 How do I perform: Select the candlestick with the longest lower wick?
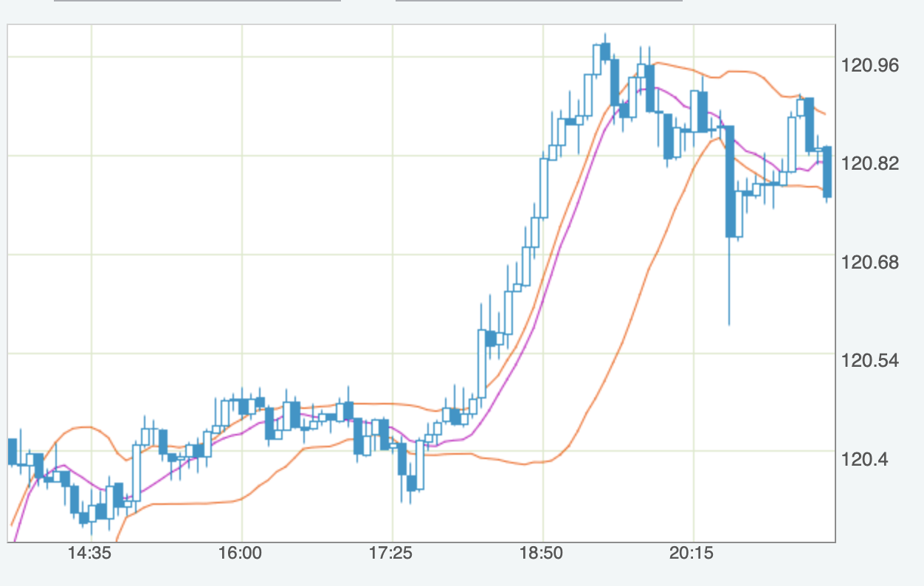pos(729,225)
